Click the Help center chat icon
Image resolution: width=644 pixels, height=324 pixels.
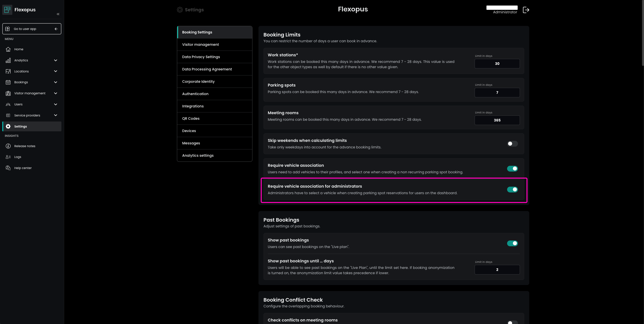click(x=8, y=168)
